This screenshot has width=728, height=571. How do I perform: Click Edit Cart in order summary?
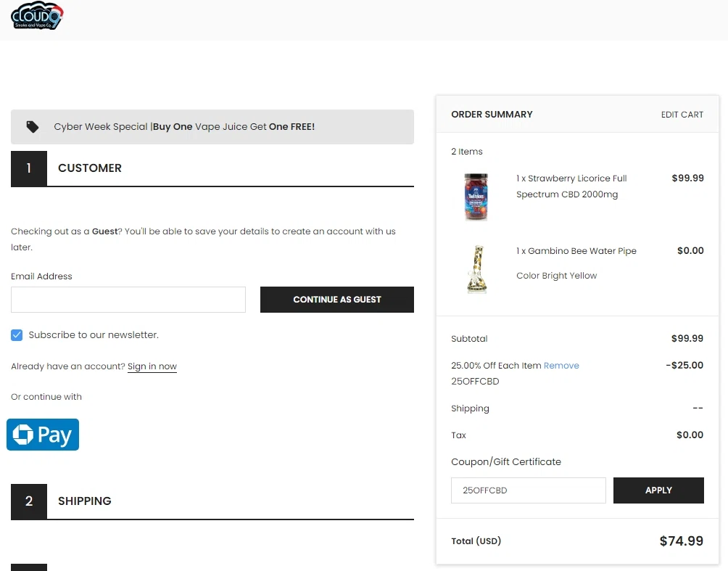coord(682,115)
